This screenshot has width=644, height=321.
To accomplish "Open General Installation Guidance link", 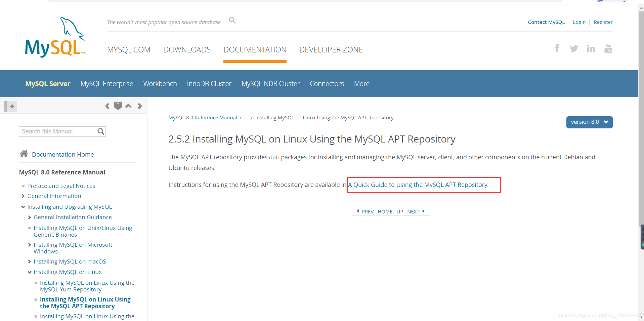I will (x=73, y=217).
